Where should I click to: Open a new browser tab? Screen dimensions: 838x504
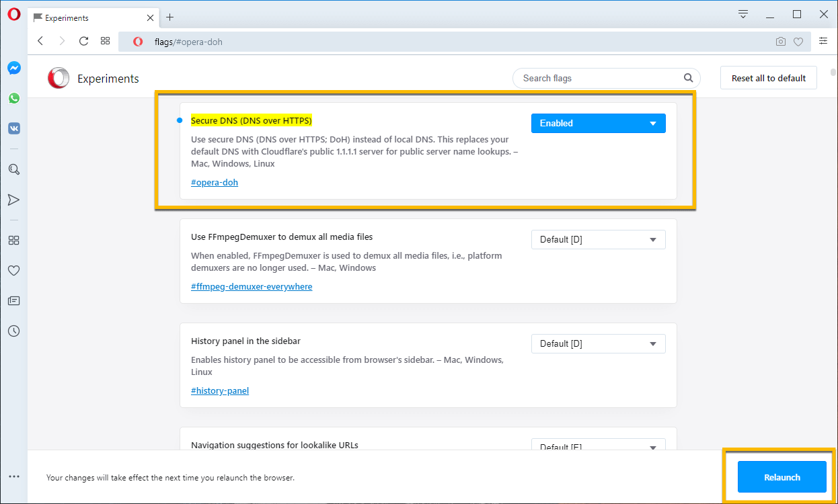(169, 17)
